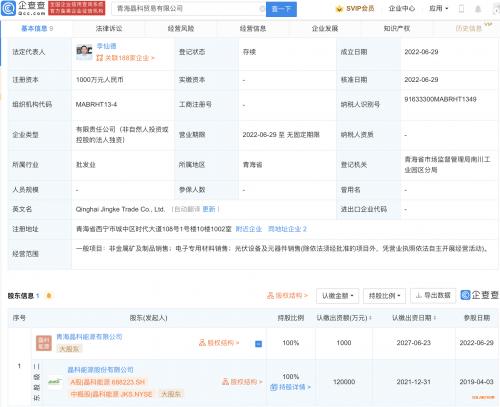Image resolution: width=500 pixels, height=407 pixels.
Task: Open the SVIP会员 link
Action: click(x=360, y=9)
